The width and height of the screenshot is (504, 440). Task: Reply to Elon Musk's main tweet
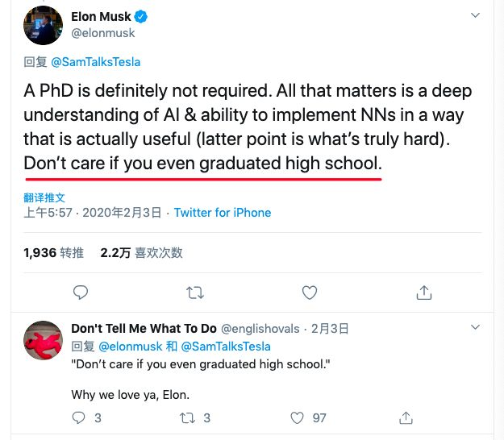point(80,292)
